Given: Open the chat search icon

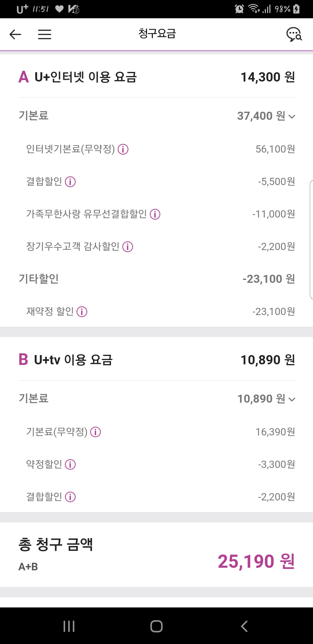Looking at the screenshot, I should coord(294,35).
